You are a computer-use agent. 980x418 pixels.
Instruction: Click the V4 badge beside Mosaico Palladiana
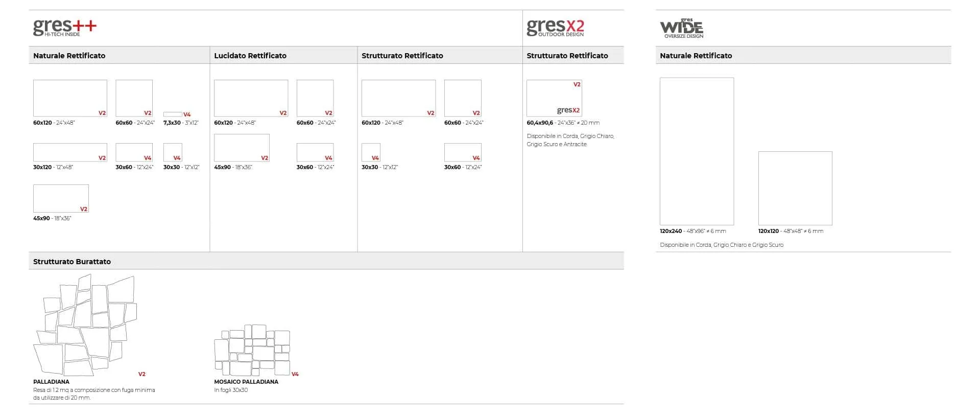coord(295,374)
